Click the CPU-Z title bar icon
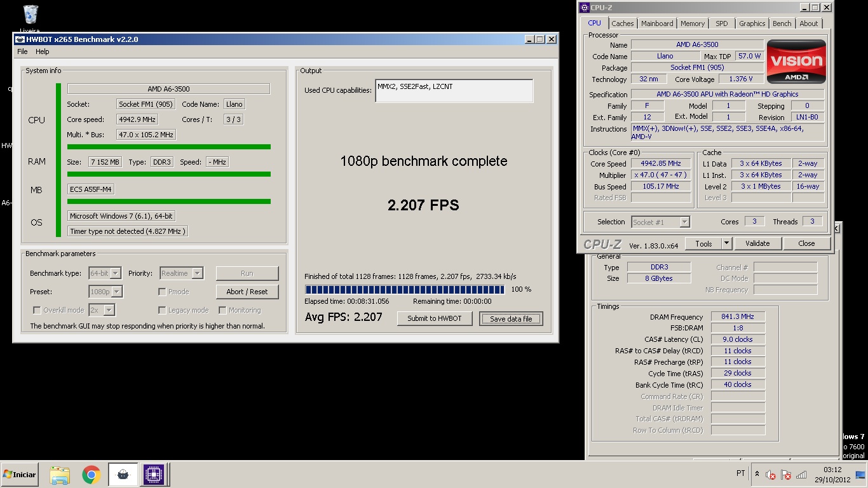This screenshot has width=868, height=488. click(x=585, y=8)
